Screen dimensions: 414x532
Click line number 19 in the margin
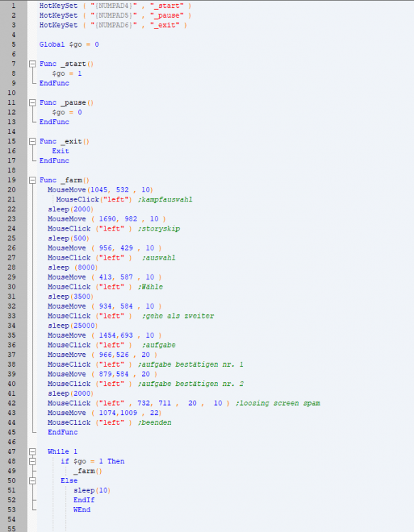tap(11, 180)
